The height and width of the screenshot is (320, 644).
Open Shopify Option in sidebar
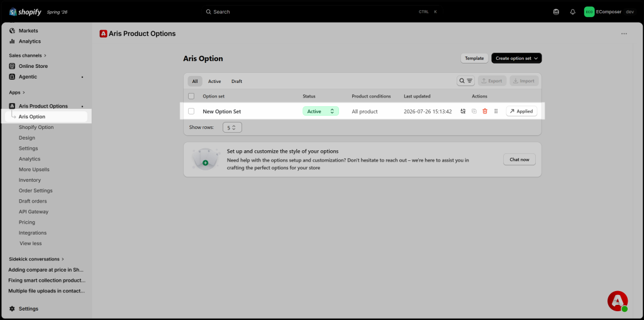36,128
